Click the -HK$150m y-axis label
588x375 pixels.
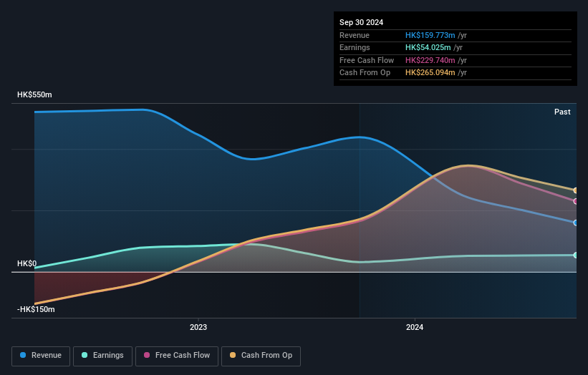coord(36,309)
